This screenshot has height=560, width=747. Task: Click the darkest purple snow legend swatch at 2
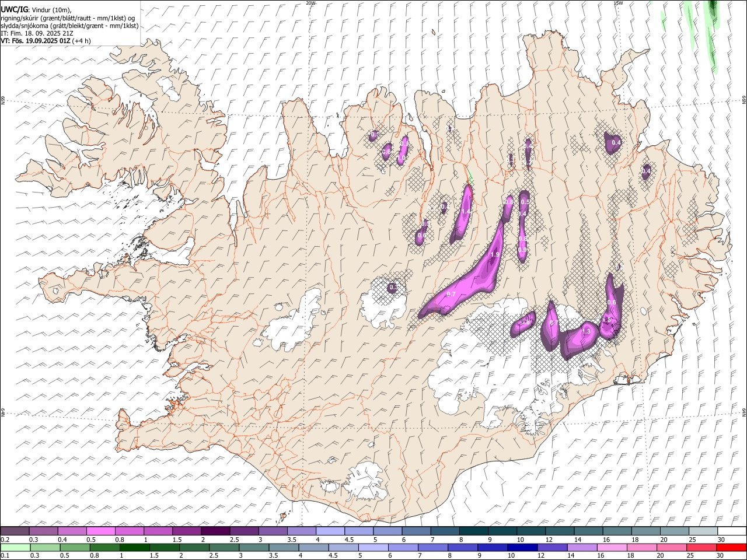pyautogui.click(x=215, y=531)
